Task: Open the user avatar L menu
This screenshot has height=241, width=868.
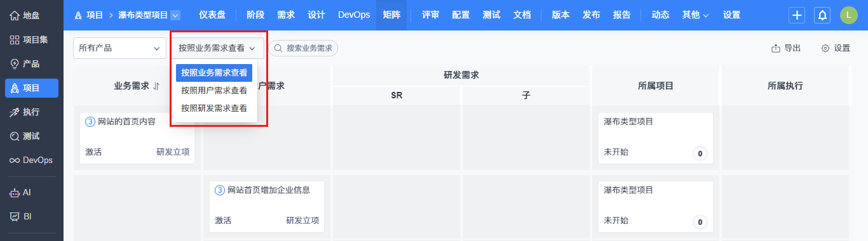Action: [848, 15]
